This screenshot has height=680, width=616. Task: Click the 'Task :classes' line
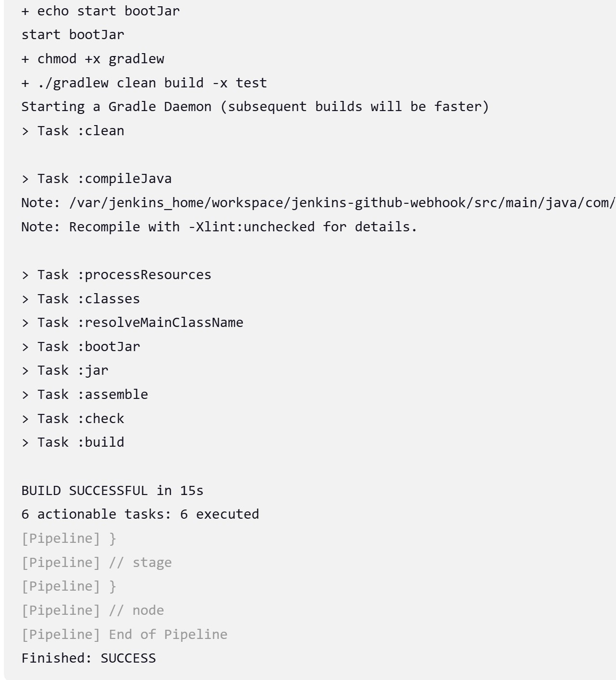point(81,299)
